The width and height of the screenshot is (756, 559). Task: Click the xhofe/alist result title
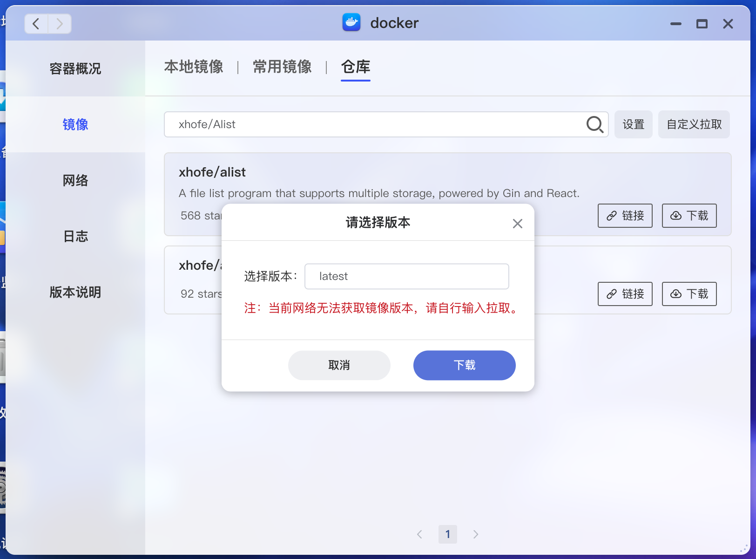tap(212, 172)
